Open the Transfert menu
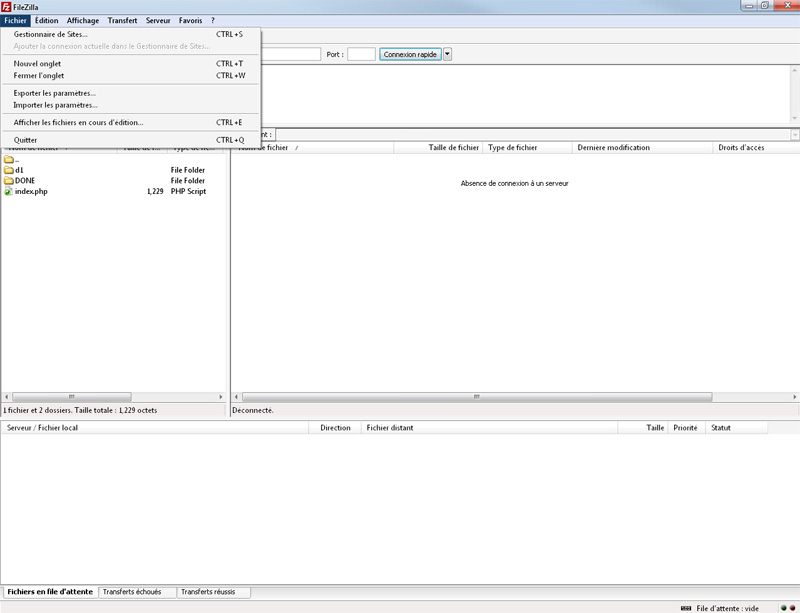The width and height of the screenshot is (800, 613). (x=122, y=20)
